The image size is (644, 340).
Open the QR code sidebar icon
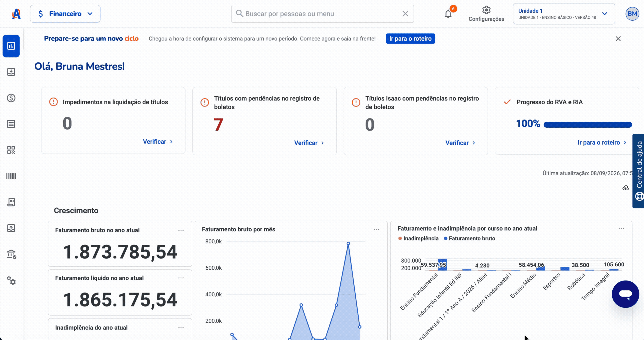click(x=11, y=150)
